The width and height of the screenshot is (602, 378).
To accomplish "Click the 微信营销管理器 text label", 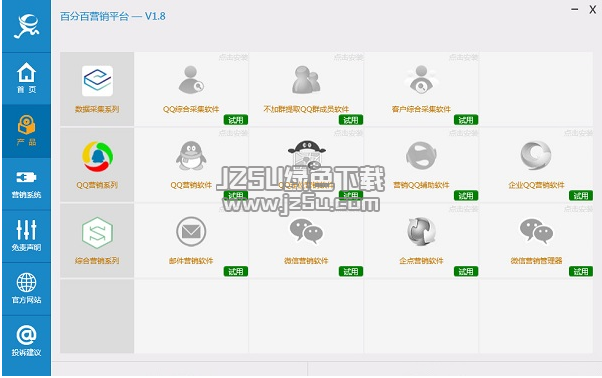I will click(536, 261).
